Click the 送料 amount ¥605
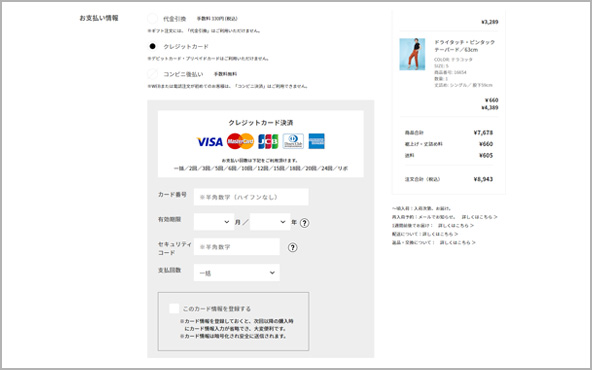 pos(486,156)
